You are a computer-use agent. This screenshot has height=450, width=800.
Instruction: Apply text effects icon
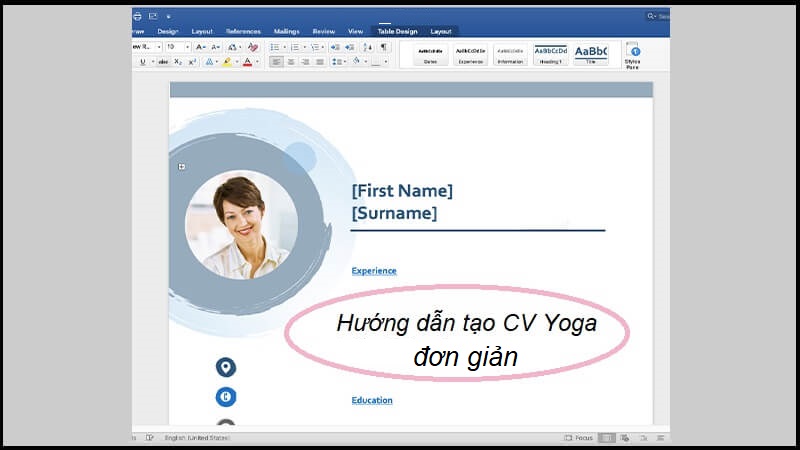(209, 62)
